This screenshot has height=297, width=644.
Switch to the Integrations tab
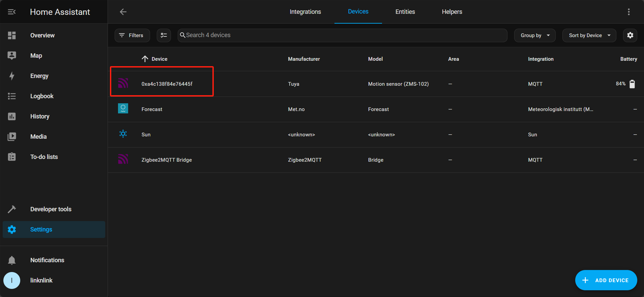305,12
